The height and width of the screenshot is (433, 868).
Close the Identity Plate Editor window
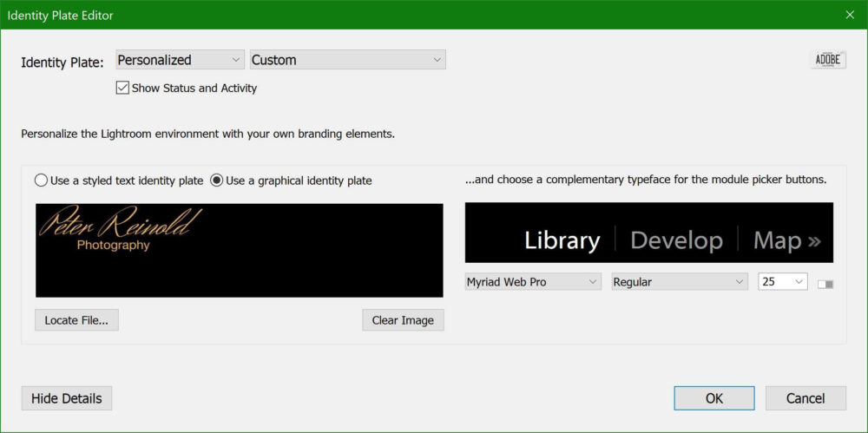point(849,15)
